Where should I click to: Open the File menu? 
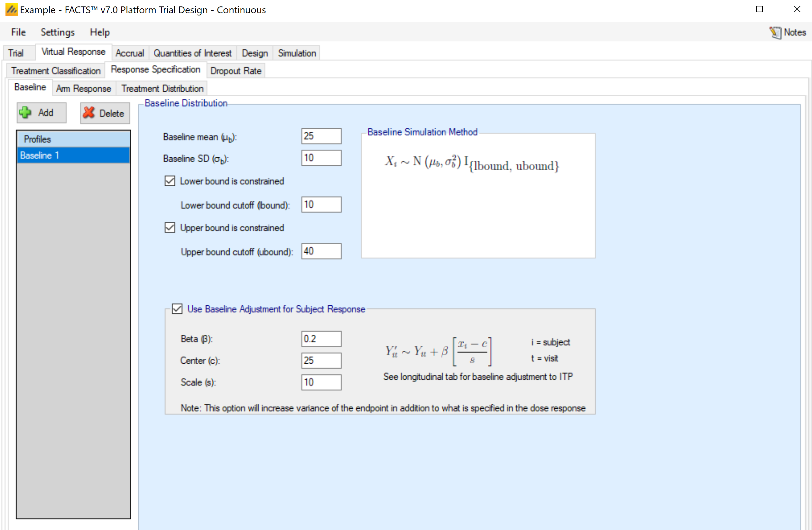point(18,32)
